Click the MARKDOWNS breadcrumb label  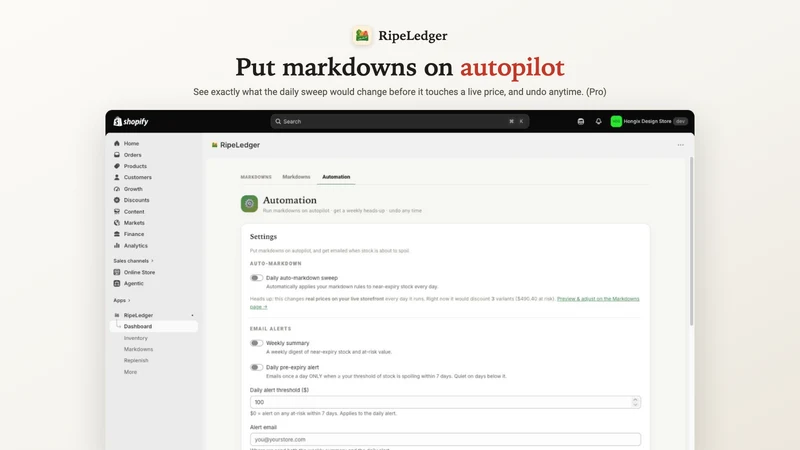256,177
